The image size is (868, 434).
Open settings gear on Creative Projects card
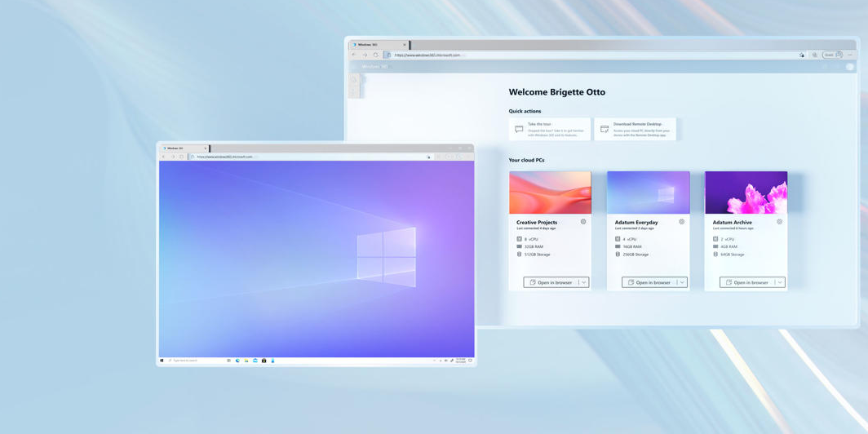[583, 222]
